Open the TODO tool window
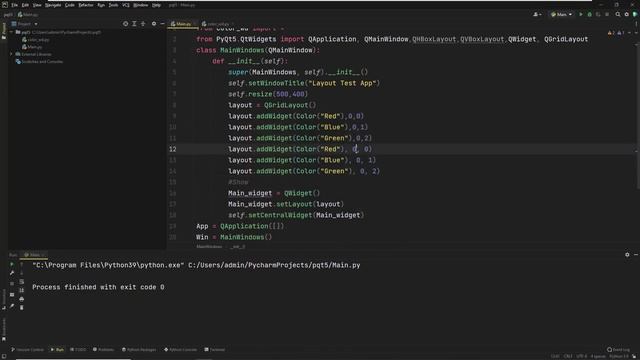Viewport: 640px width, 360px height. click(78, 350)
